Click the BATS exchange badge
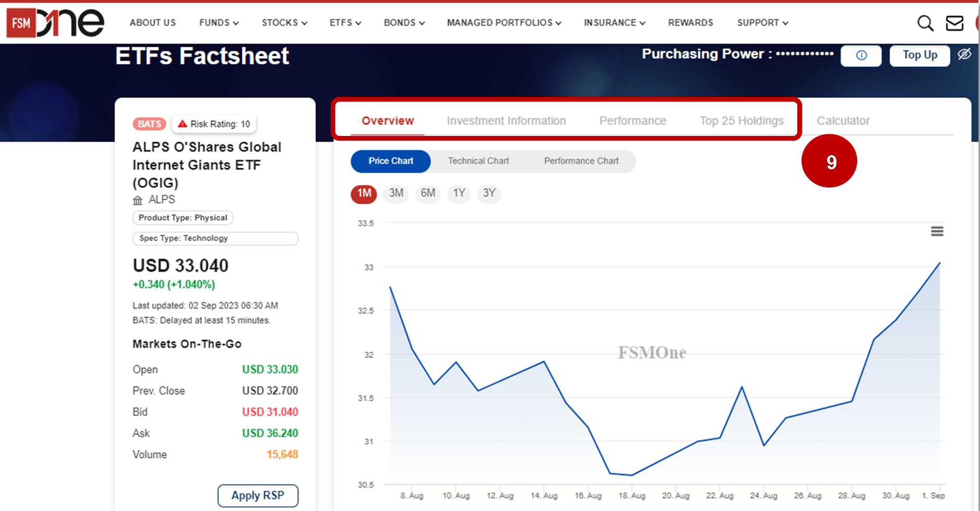Viewport: 980px width, 511px height. coord(149,123)
